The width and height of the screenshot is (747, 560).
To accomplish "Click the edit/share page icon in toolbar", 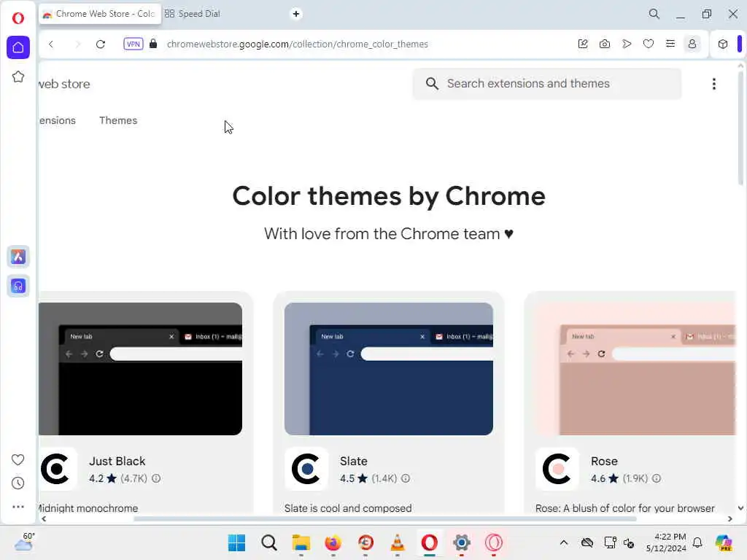I will [583, 44].
